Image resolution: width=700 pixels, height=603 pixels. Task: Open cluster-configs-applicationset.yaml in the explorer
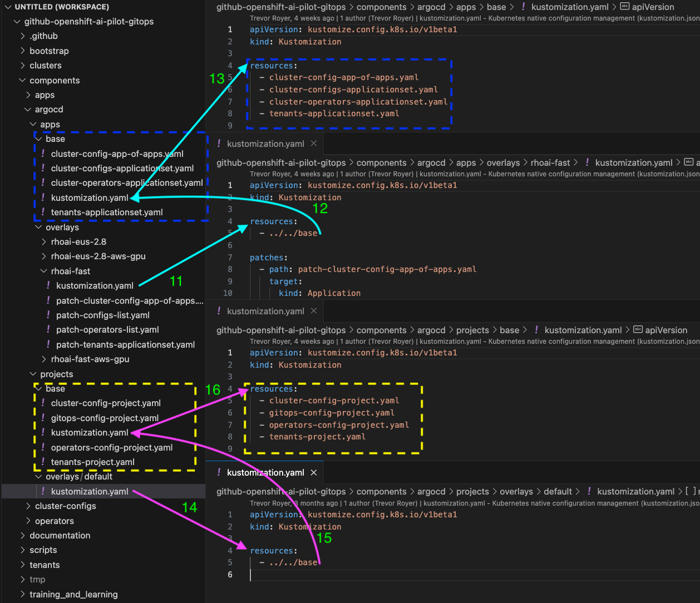coord(122,168)
